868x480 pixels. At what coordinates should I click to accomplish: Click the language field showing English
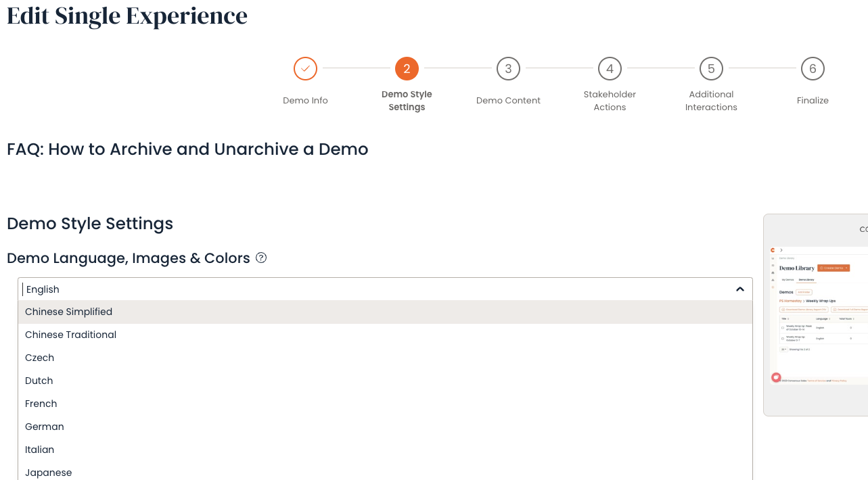(x=385, y=289)
